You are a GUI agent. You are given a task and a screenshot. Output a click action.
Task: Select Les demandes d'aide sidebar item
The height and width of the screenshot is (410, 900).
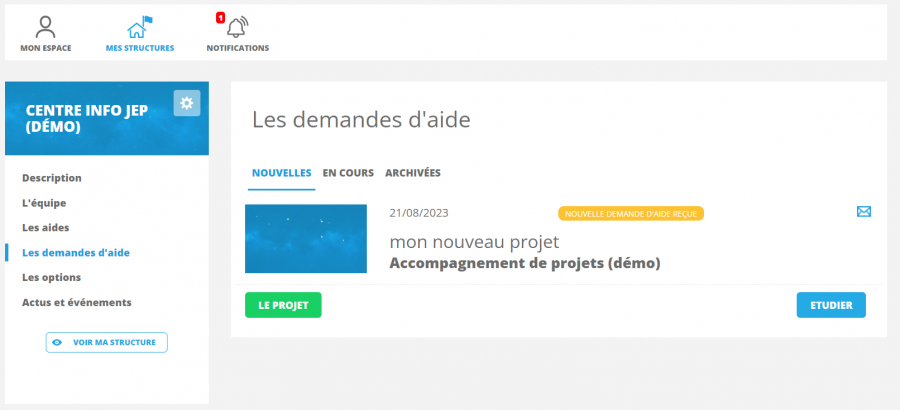76,253
